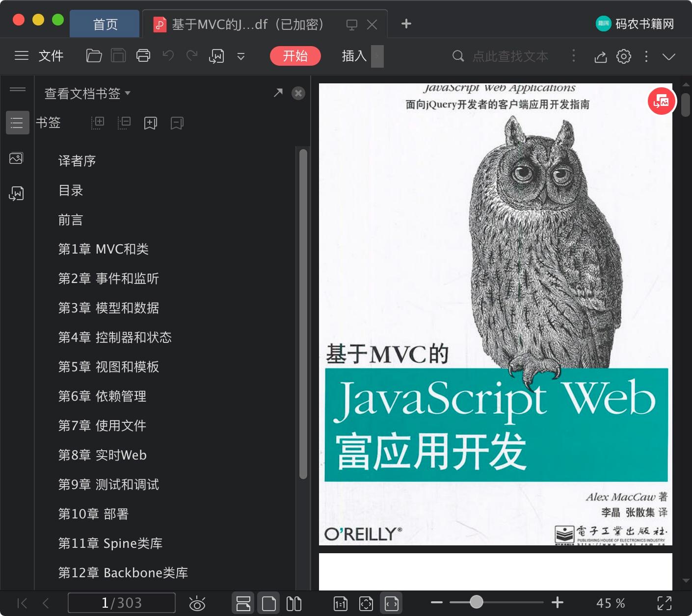Viewport: 692px width, 616px height.
Task: Go to bookmark 目录
Action: [71, 190]
